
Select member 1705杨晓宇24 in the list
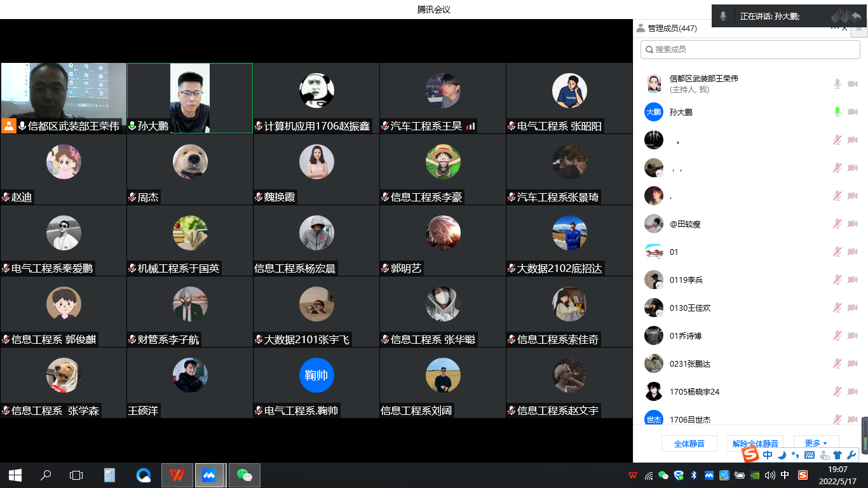click(694, 391)
